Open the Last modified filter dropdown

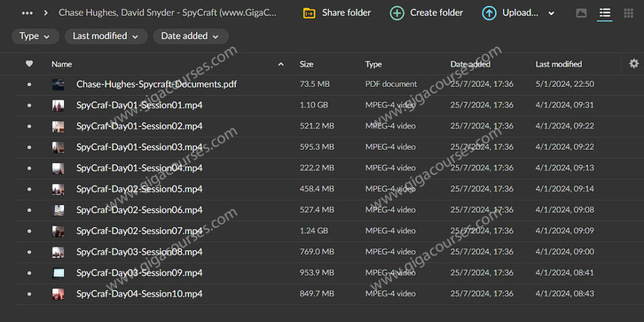tap(106, 36)
